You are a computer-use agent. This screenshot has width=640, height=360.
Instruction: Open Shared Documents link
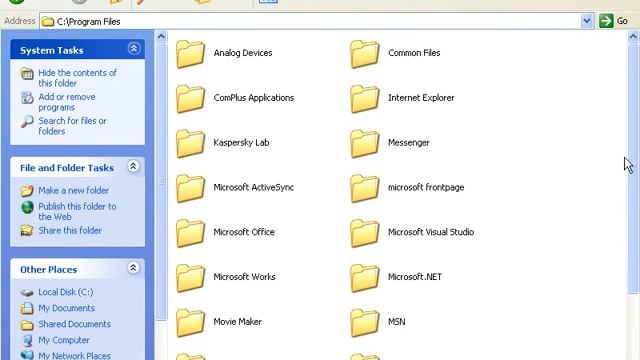(74, 324)
